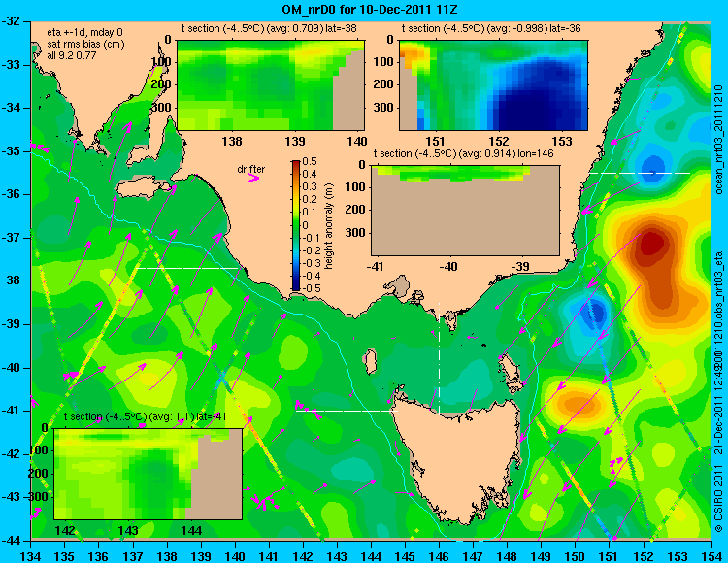This screenshot has height=563, width=728.
Task: Click latitude axis label '-44'
Action: point(12,541)
